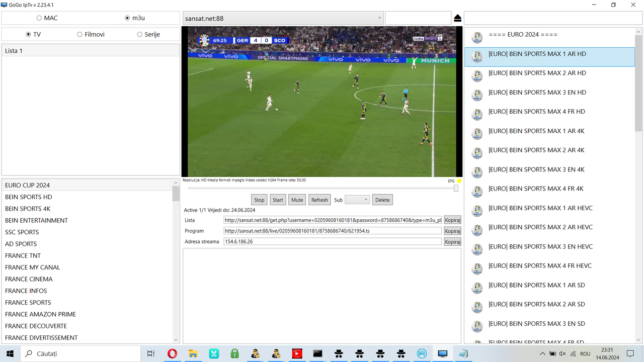The width and height of the screenshot is (644, 362).
Task: Open the sansat.net:88 server dropdown
Action: pos(283,18)
